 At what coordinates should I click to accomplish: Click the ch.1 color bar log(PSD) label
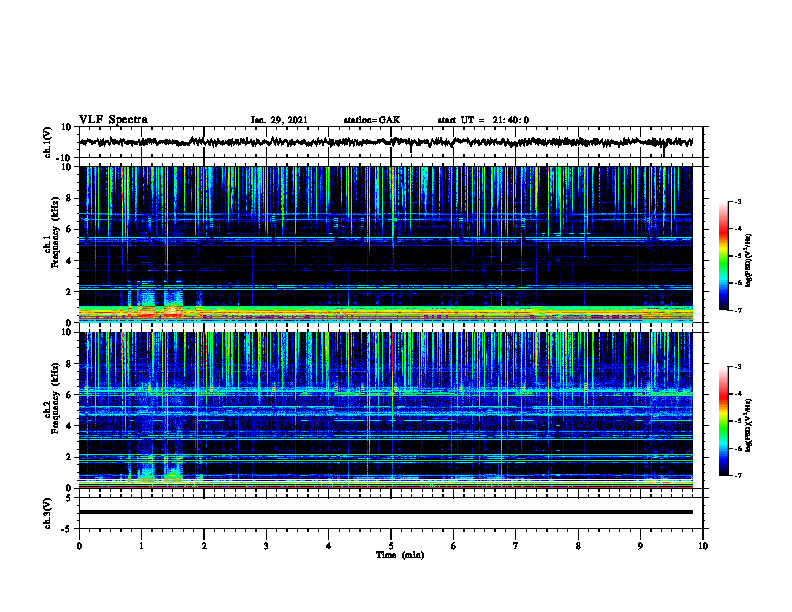pyautogui.click(x=749, y=261)
